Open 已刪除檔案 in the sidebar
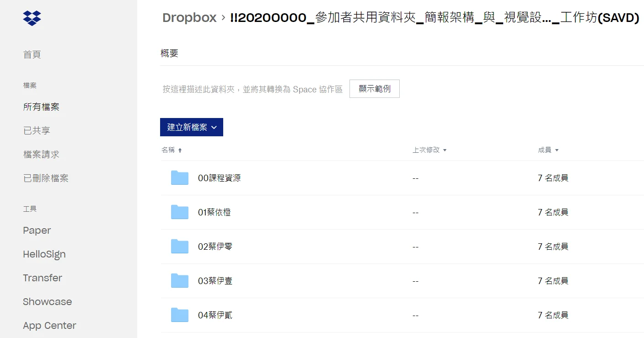This screenshot has width=644, height=338. [x=46, y=178]
